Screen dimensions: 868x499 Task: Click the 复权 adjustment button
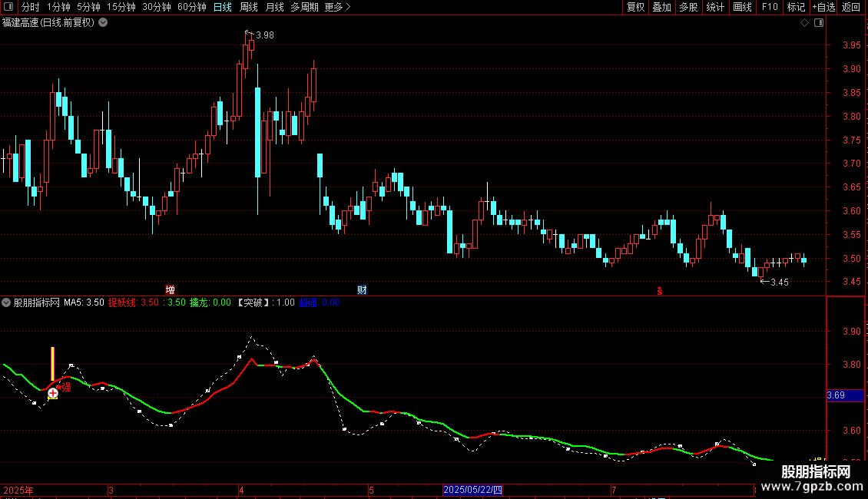point(635,7)
